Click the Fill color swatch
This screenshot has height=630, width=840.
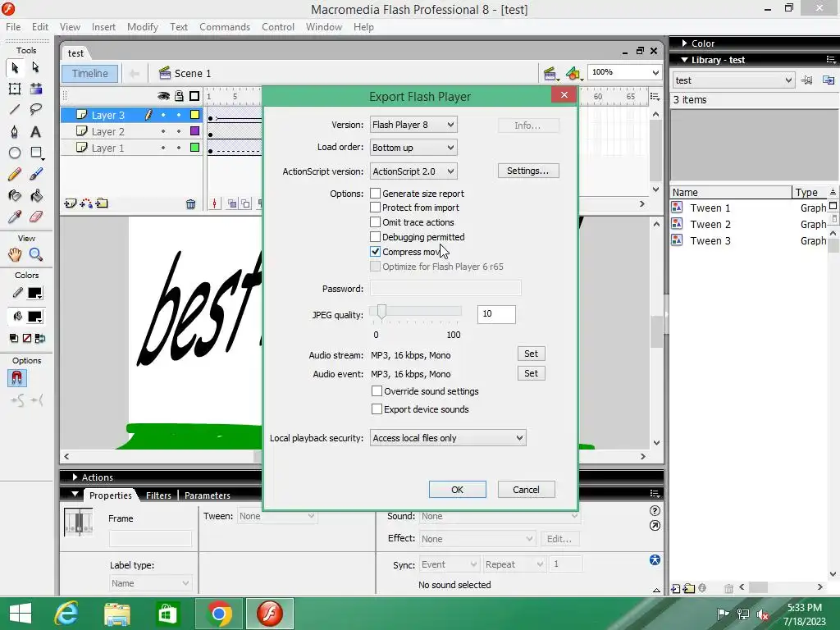tap(34, 317)
